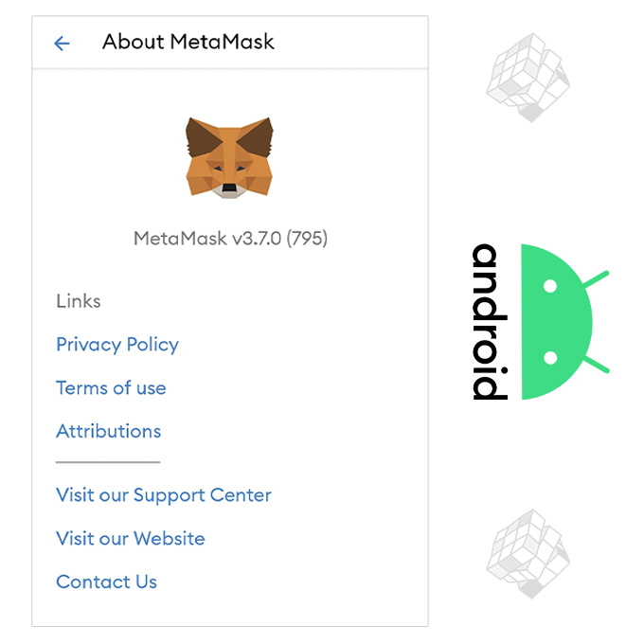
Task: Click the MetaMask fox logo
Action: click(x=229, y=156)
